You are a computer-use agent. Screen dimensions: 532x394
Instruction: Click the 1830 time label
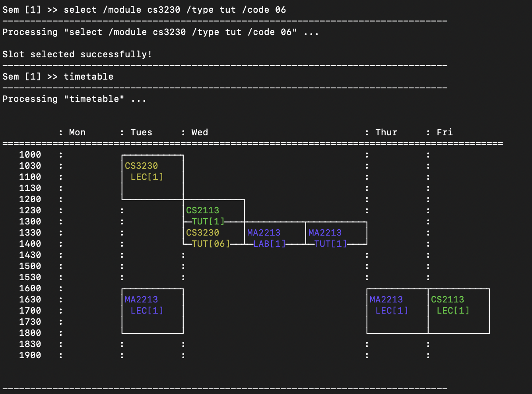[30, 344]
